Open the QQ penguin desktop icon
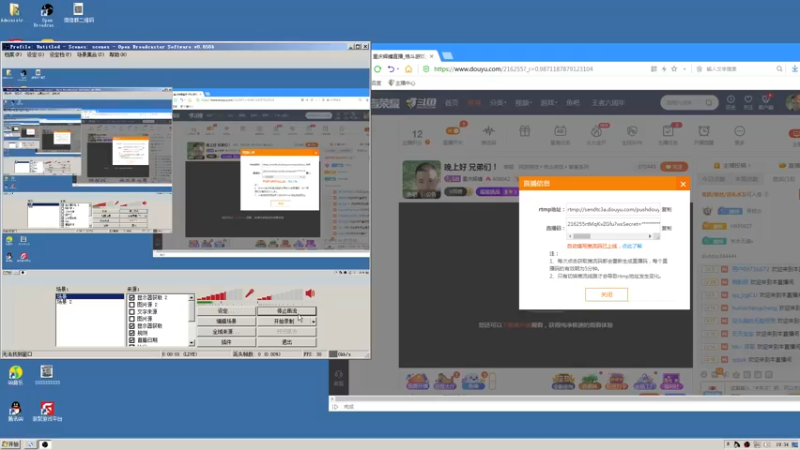This screenshot has height=450, width=800. (x=15, y=412)
